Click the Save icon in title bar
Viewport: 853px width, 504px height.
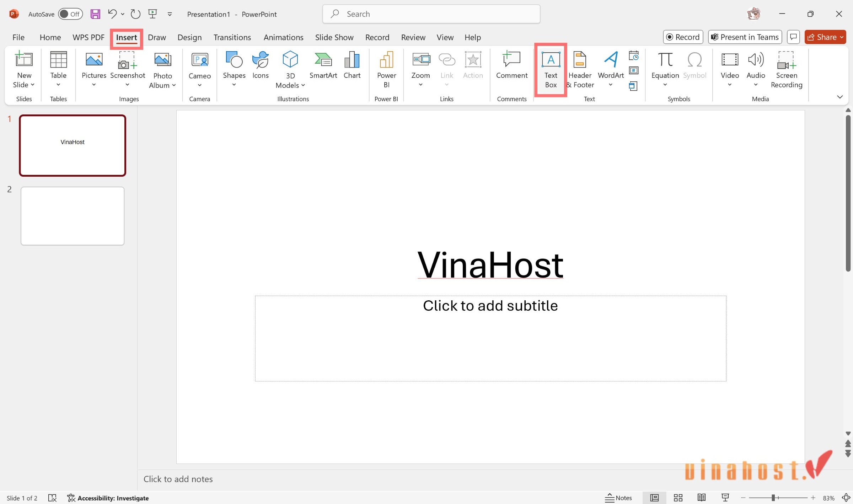95,14
